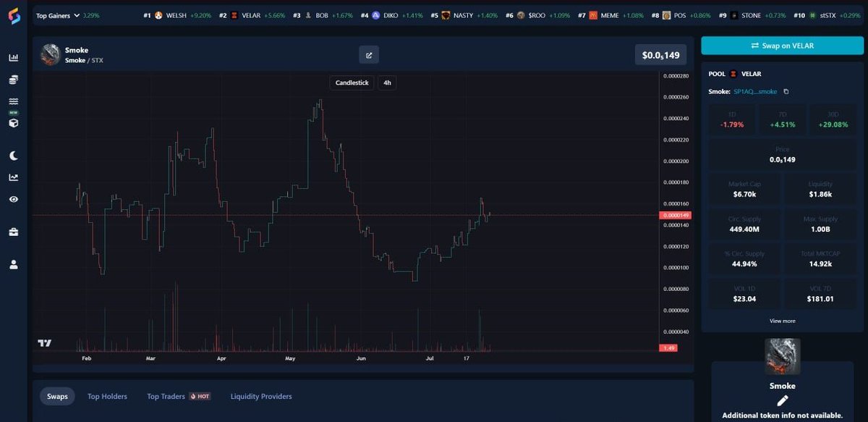Open the briefcase portfolio icon in sidebar
868x422 pixels.
(14, 232)
